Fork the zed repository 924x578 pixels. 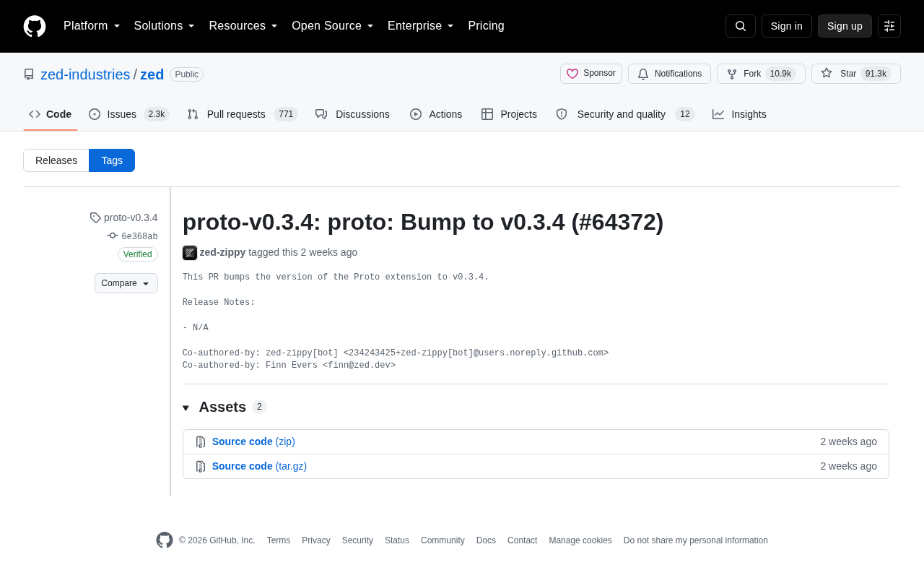tap(761, 74)
